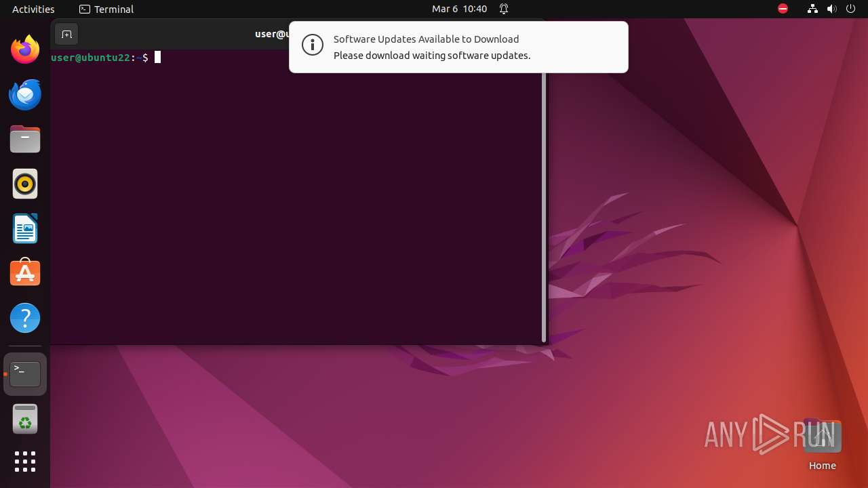
Task: Open the clock calendar showing Mar 6 10:40
Action: click(459, 9)
